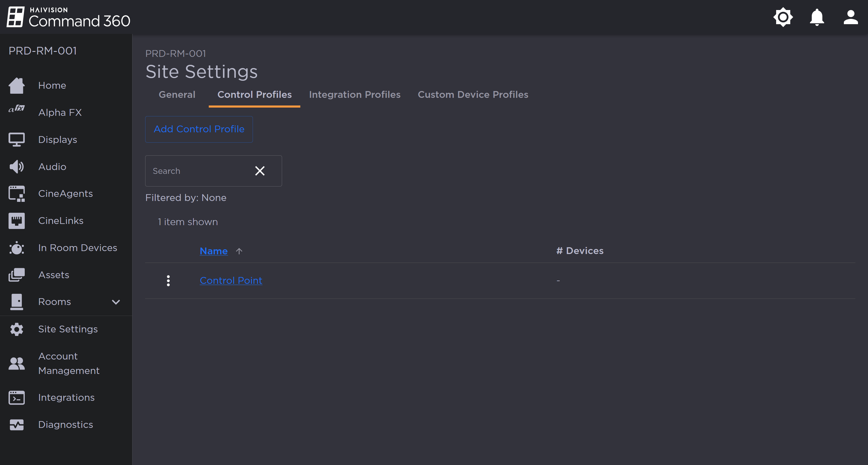Open the top-right settings gear
This screenshot has width=868, height=465.
(x=783, y=17)
